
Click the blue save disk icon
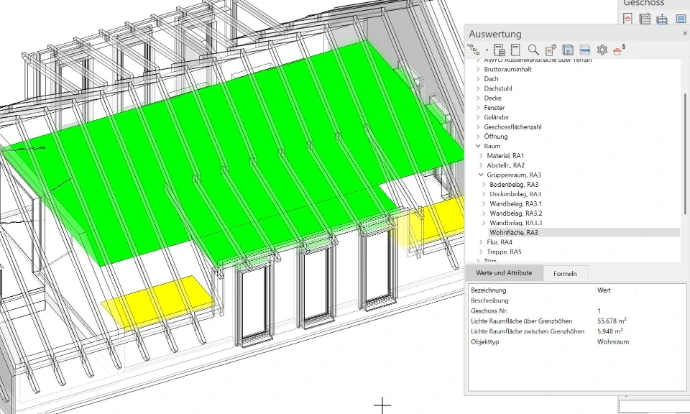coord(567,49)
